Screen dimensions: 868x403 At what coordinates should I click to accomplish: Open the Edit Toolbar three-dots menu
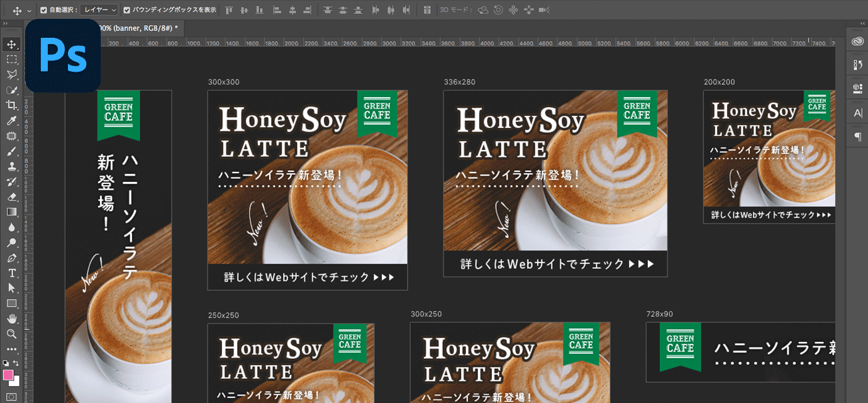click(x=11, y=349)
